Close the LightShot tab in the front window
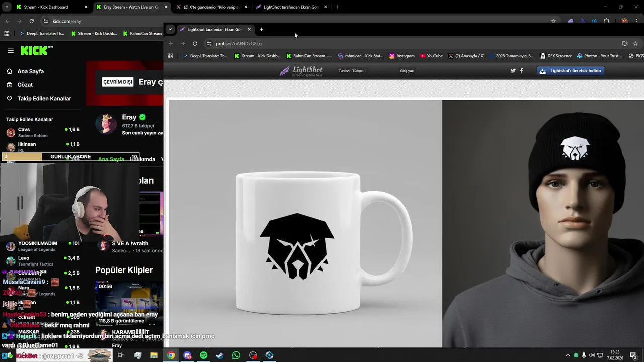644x362 pixels. pyautogui.click(x=249, y=29)
